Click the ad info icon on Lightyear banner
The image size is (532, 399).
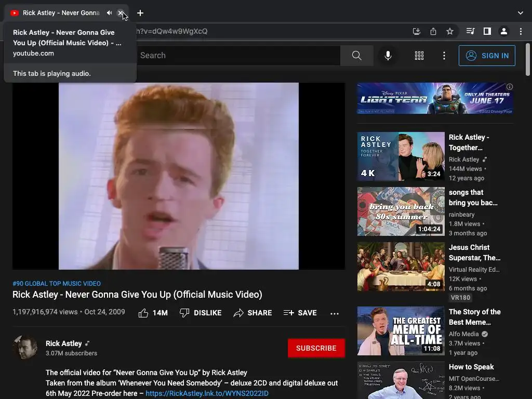tap(510, 87)
